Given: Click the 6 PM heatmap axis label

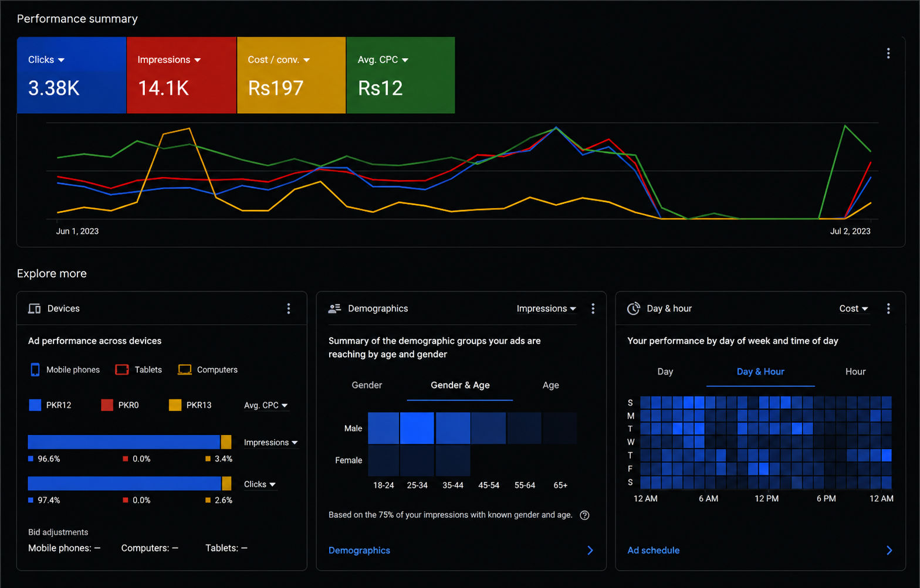Looking at the screenshot, I should (826, 498).
